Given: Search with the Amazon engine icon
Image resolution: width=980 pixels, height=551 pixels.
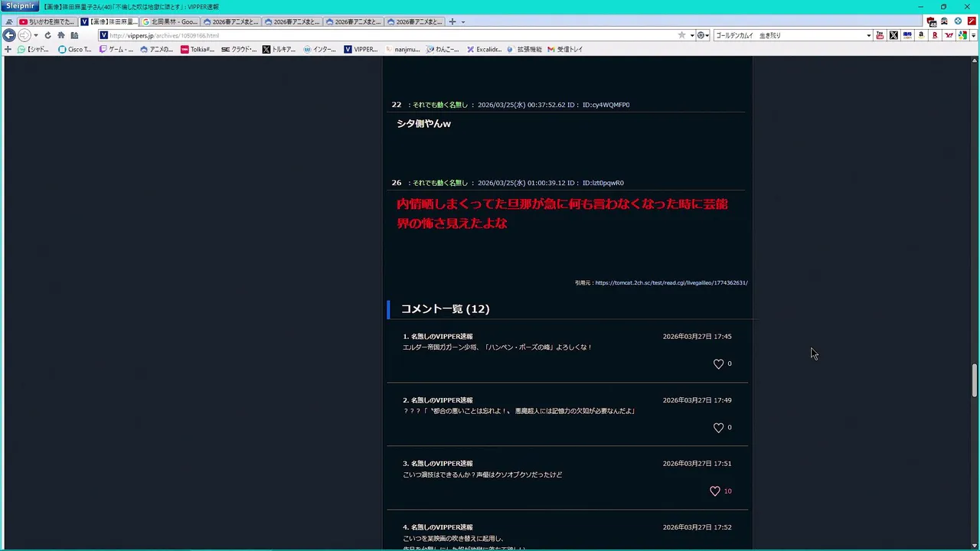Looking at the screenshot, I should click(921, 35).
